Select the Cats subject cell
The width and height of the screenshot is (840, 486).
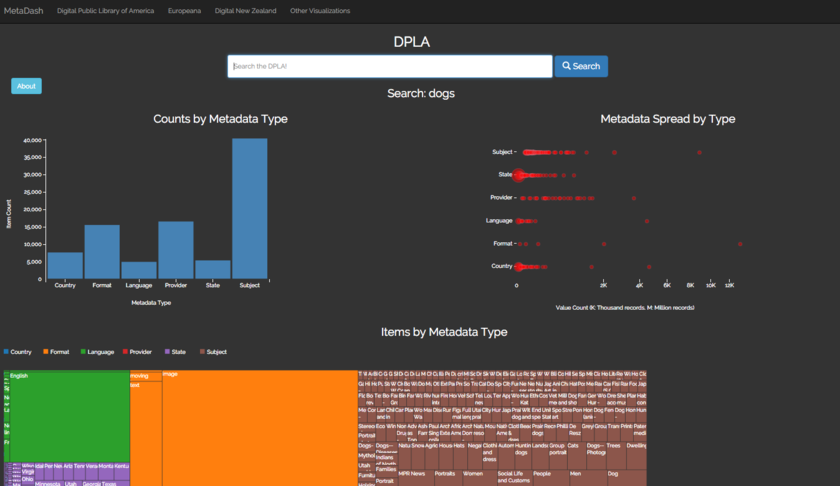pos(576,456)
